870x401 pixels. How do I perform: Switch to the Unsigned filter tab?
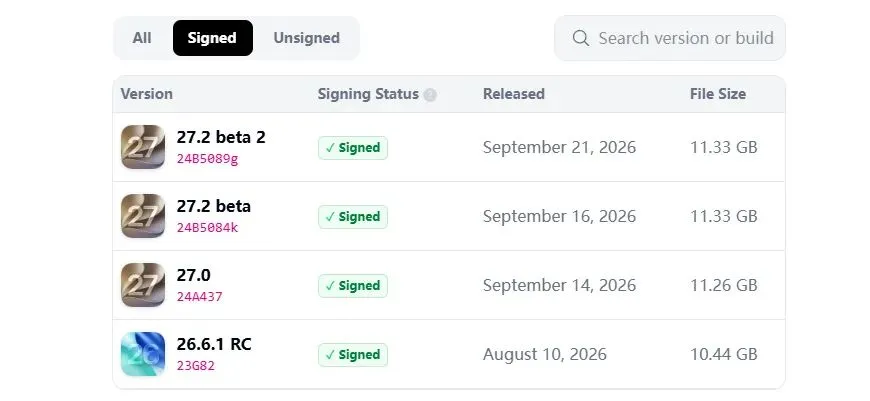pos(306,38)
